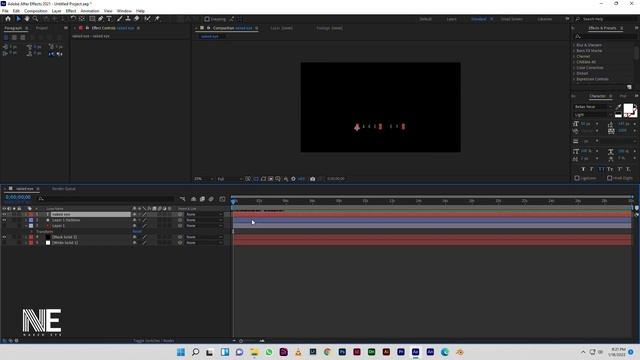Toggle All Caps in Character panel
This screenshot has width=640, height=360.
601,169
